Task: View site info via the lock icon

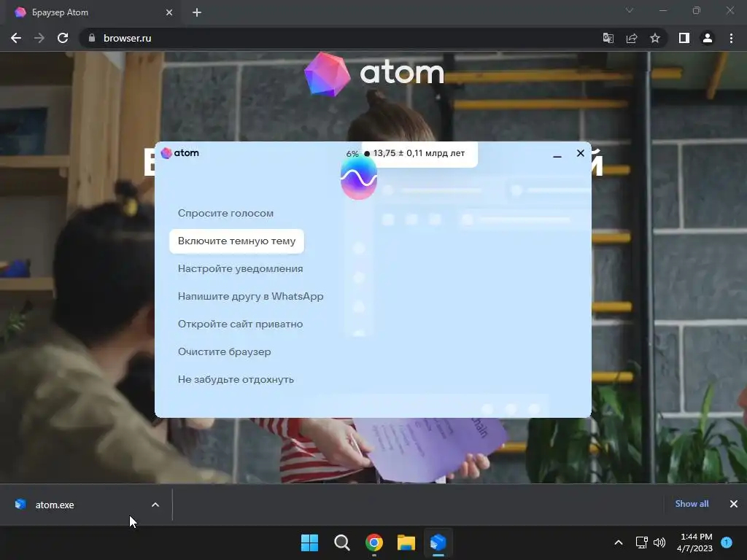Action: click(x=92, y=38)
